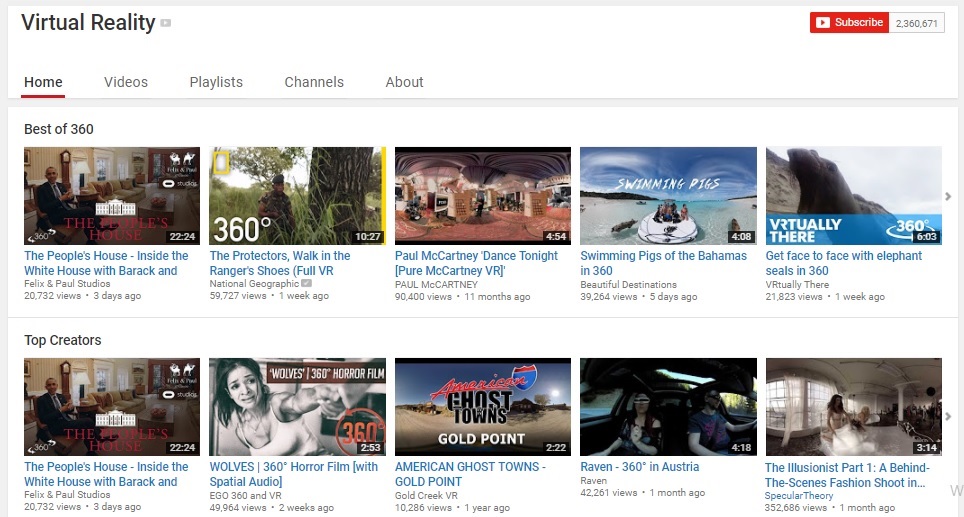964x517 pixels.
Task: Open Raven - 360° in Austria title
Action: click(639, 467)
